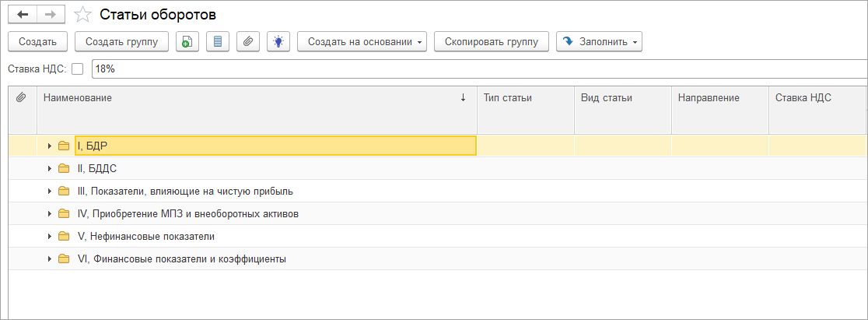Add Статьи оборотов to favorites star
The image size is (868, 320).
[x=82, y=15]
